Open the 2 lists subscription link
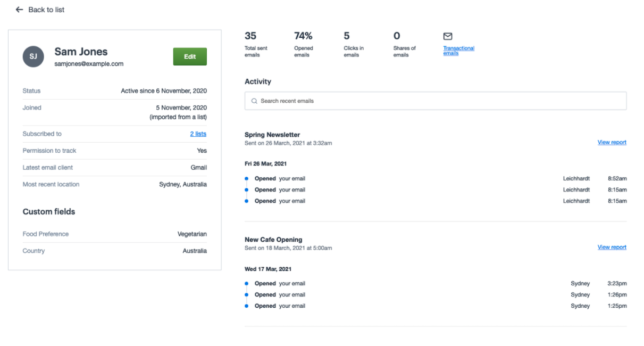The width and height of the screenshot is (644, 346). point(198,134)
